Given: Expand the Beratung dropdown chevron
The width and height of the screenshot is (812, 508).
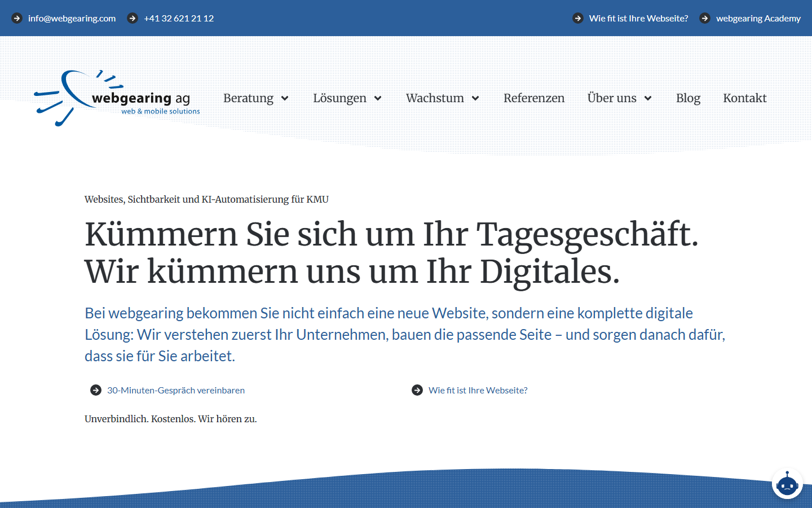Looking at the screenshot, I should tap(285, 98).
